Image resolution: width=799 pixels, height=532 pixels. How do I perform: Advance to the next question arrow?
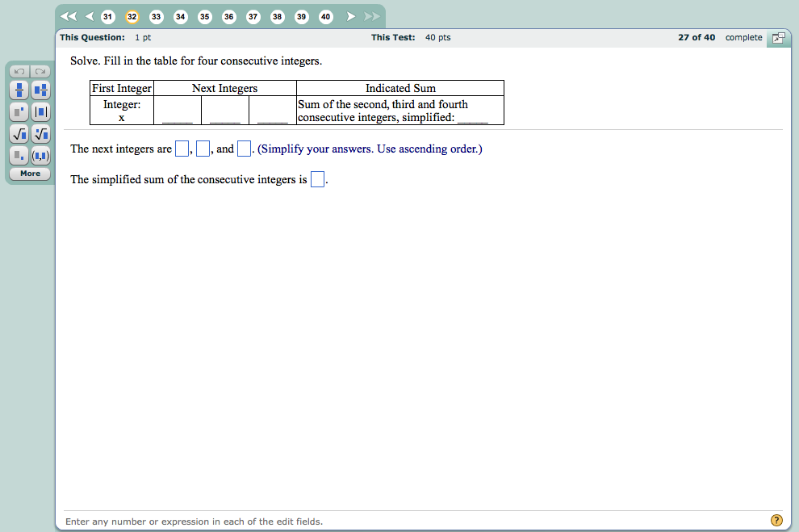click(x=351, y=16)
